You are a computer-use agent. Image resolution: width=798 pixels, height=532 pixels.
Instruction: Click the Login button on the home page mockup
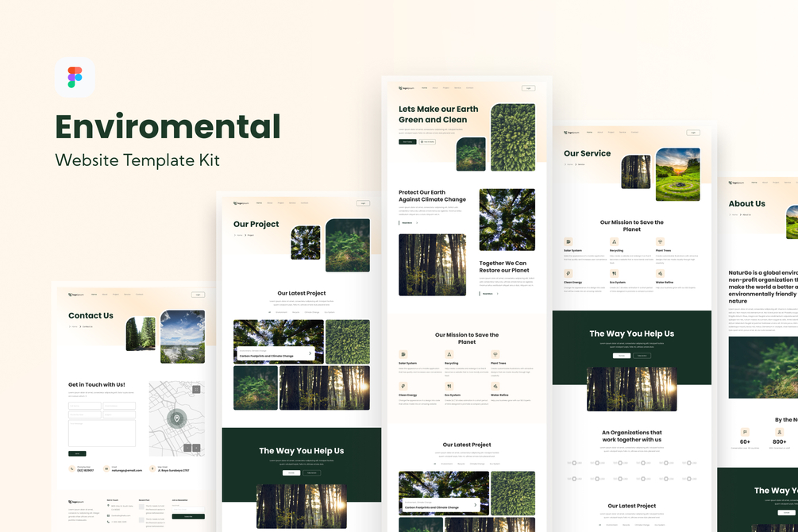point(528,88)
